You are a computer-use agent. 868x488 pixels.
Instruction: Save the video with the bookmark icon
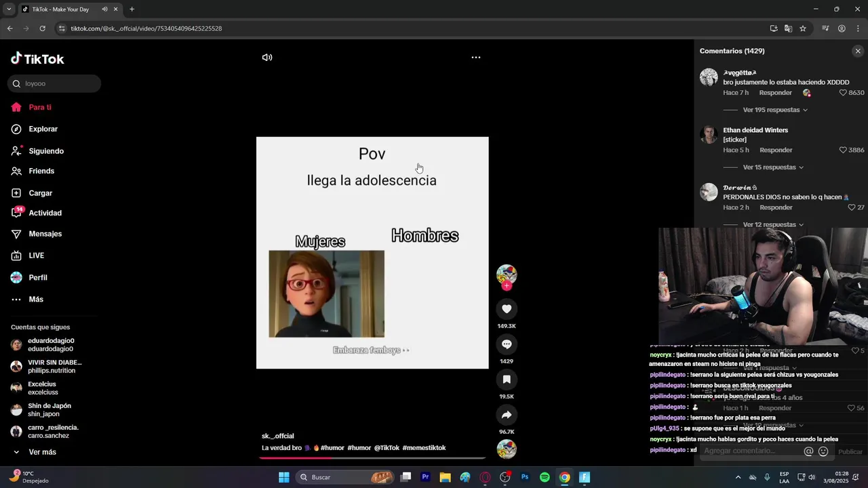click(x=507, y=380)
